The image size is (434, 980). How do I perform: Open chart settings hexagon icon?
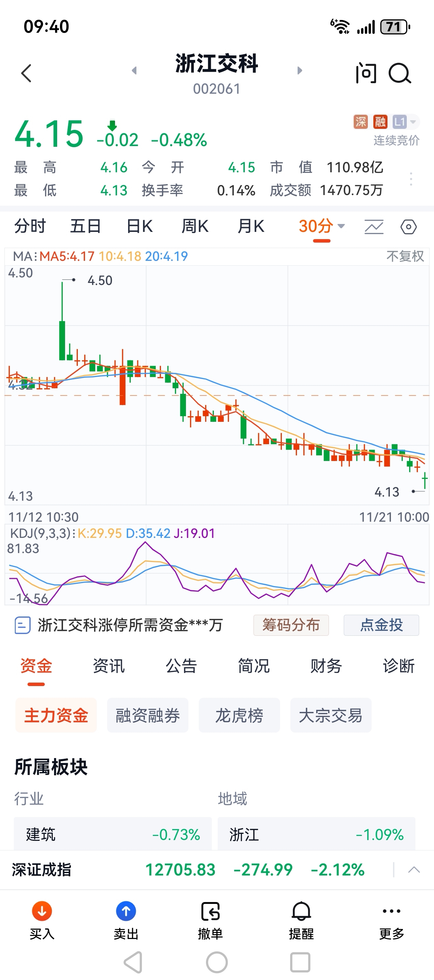(x=409, y=227)
